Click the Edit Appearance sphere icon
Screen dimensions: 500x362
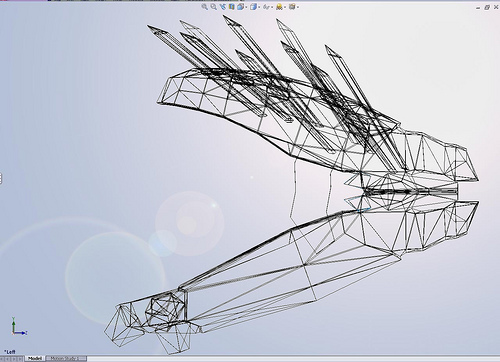(x=279, y=7)
